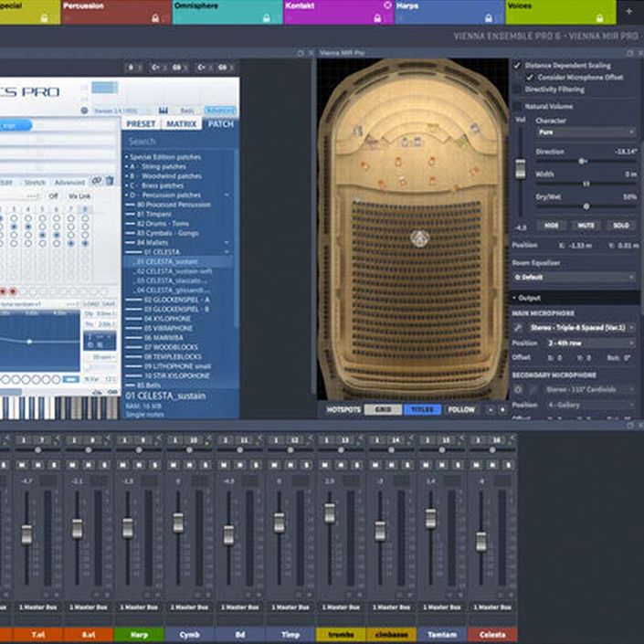Enable the Natural Volume checkbox
This screenshot has height=644, width=644.
518,106
